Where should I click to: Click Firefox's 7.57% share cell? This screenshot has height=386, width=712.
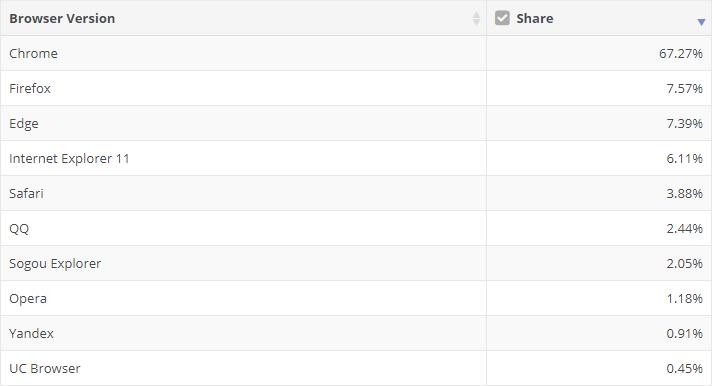(x=599, y=88)
